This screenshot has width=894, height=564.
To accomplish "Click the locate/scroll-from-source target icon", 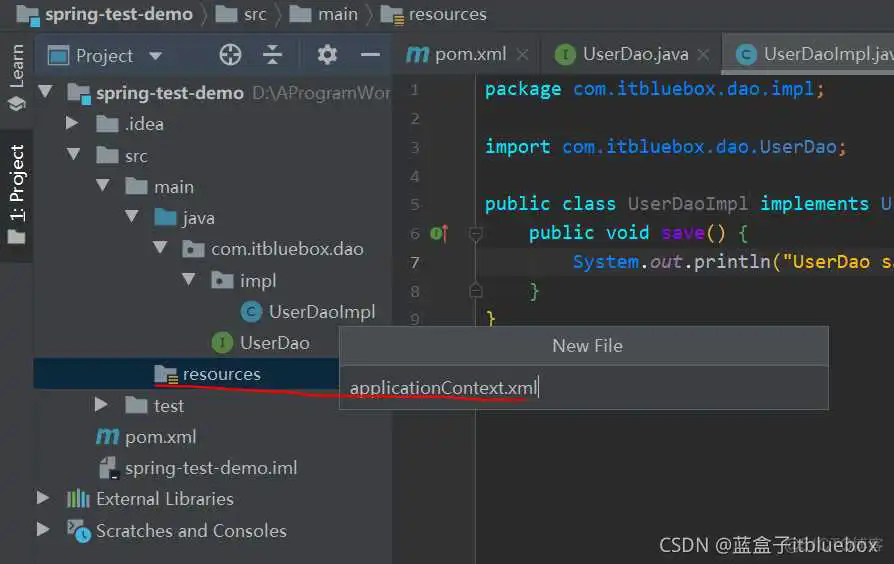I will pyautogui.click(x=230, y=55).
